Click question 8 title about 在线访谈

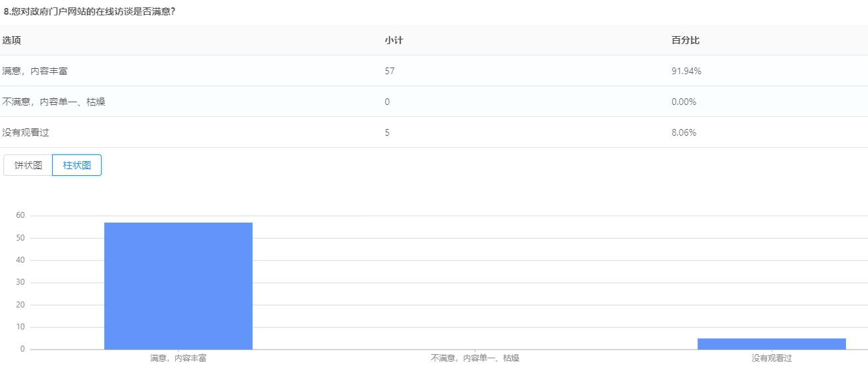pos(90,11)
